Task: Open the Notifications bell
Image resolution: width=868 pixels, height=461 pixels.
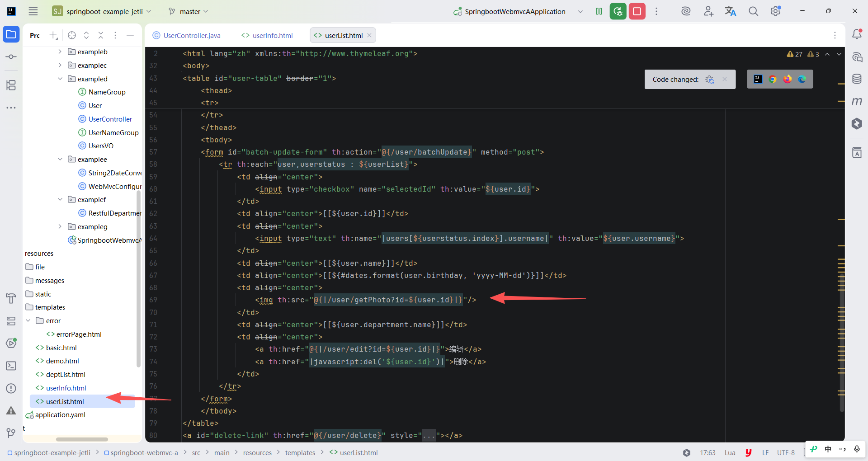Action: [x=857, y=34]
